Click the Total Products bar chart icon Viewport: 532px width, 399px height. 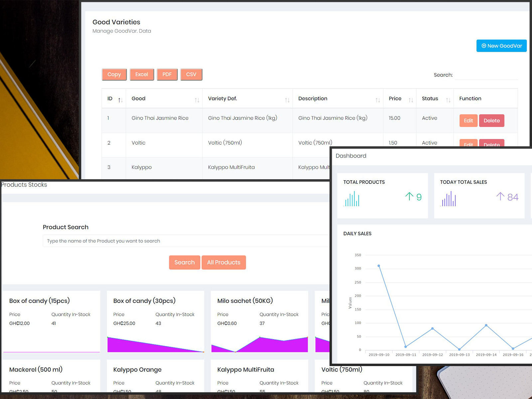(352, 199)
